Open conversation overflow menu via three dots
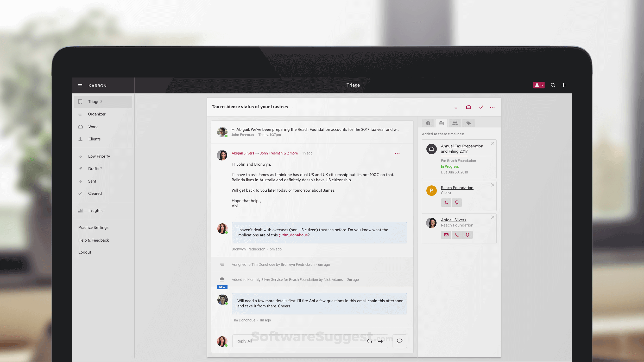This screenshot has width=644, height=362. point(492,107)
